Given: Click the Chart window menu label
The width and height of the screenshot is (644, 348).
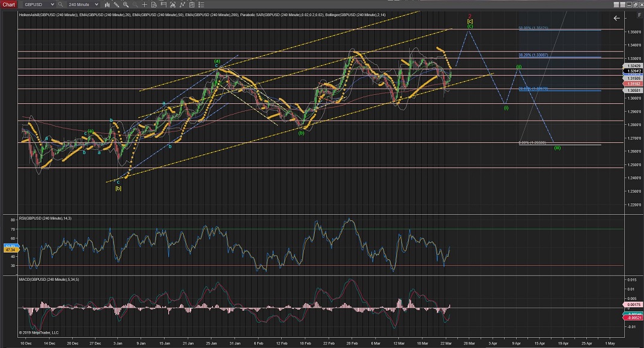Looking at the screenshot, I should coord(8,5).
